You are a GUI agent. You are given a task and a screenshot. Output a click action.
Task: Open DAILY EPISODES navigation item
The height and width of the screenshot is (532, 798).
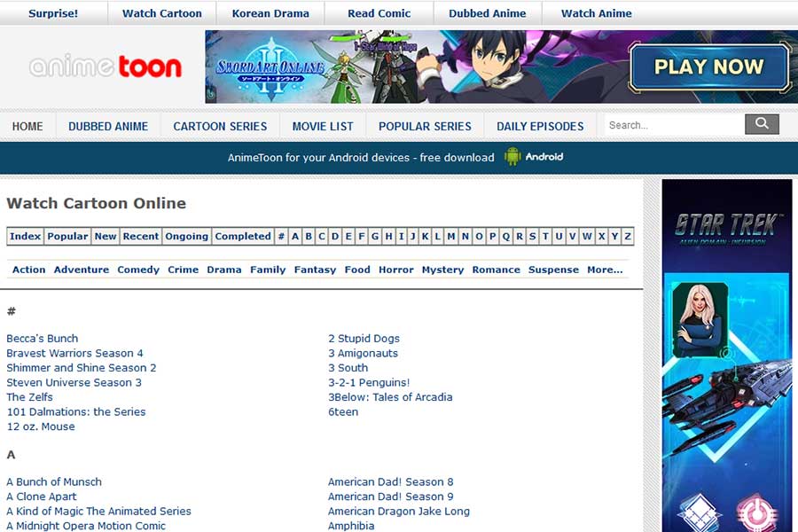click(540, 126)
